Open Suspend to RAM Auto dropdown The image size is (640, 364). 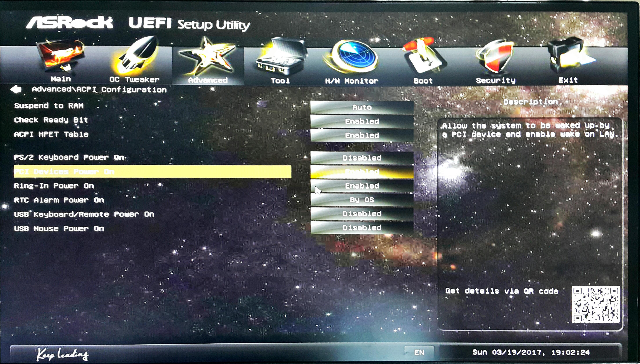click(362, 107)
